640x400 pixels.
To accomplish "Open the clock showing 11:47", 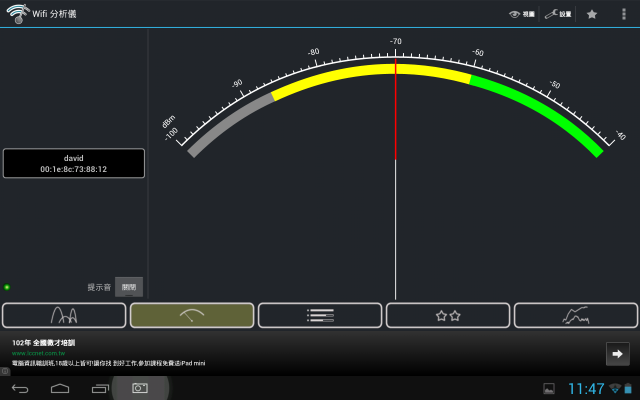I will (586, 388).
